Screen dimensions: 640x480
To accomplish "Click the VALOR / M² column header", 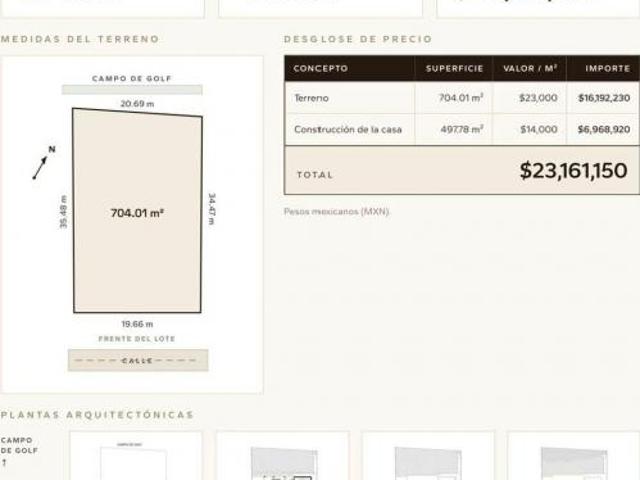I will coord(530,68).
